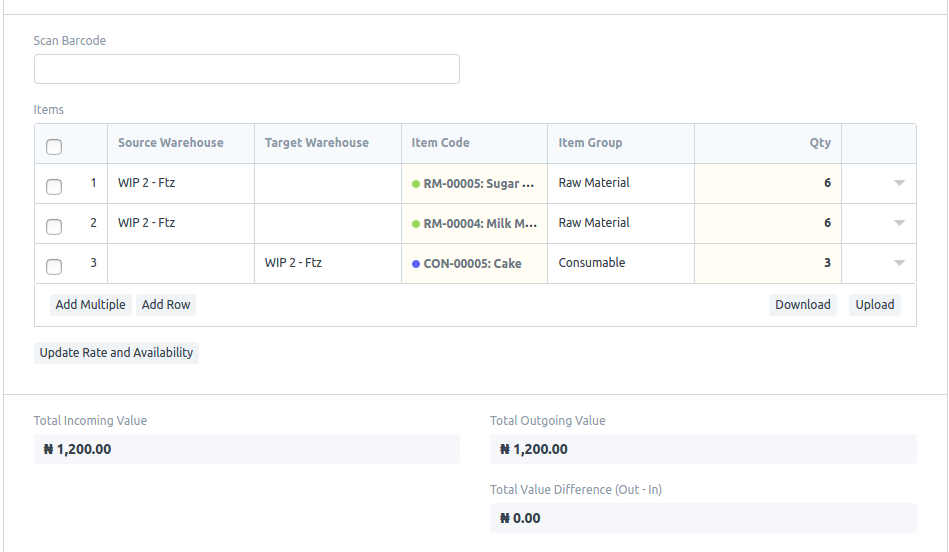
Task: Expand row 1 dropdown arrow
Action: click(899, 183)
